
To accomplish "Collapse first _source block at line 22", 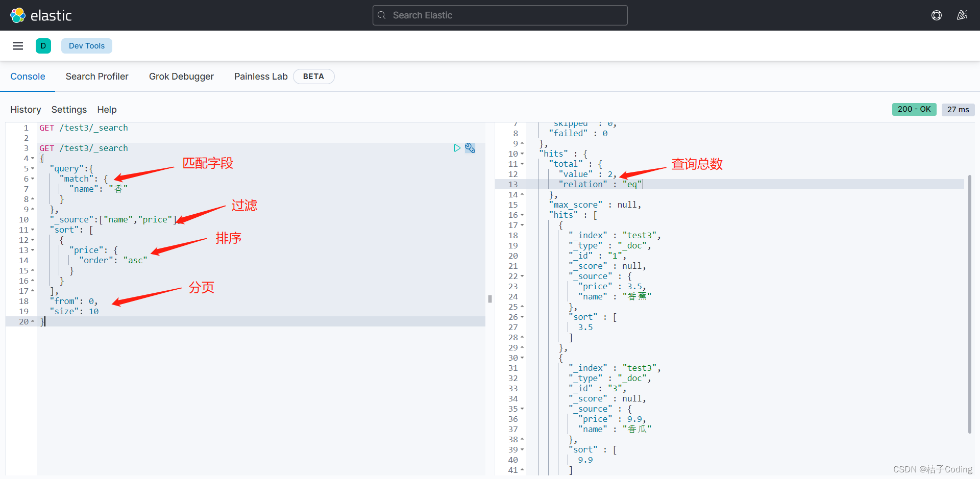I will [522, 276].
